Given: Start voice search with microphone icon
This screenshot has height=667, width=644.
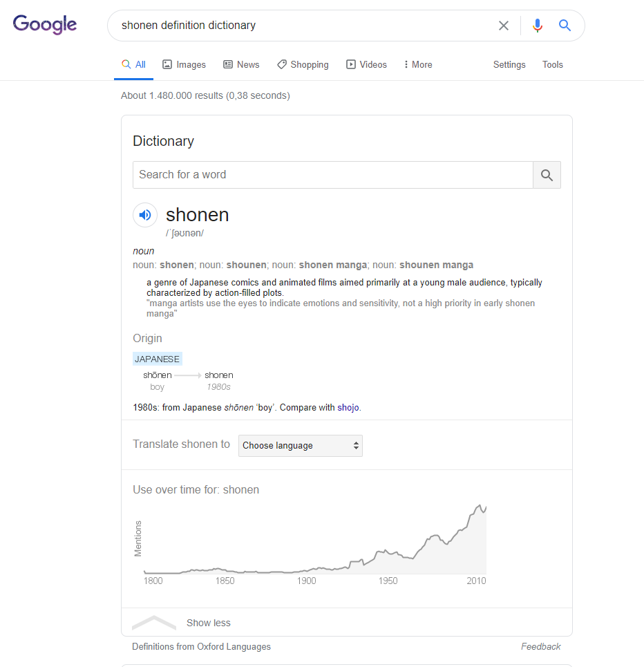Looking at the screenshot, I should tap(538, 26).
